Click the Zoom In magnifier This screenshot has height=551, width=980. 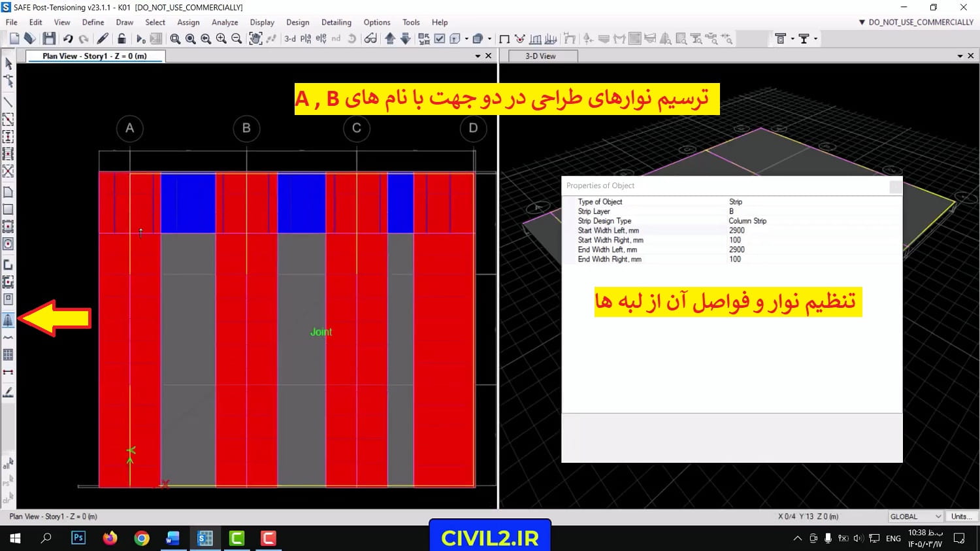tap(221, 39)
